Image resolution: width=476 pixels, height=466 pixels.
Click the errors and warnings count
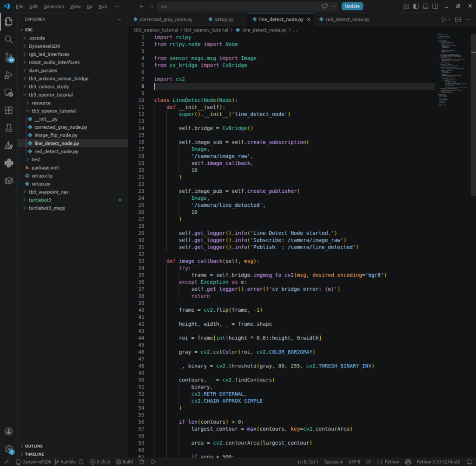tap(100, 462)
